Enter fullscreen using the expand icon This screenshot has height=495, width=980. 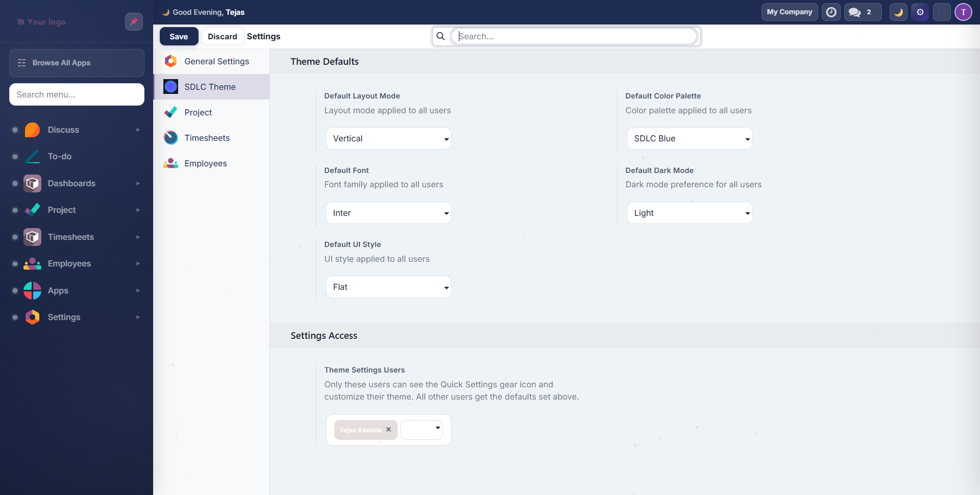coord(942,12)
